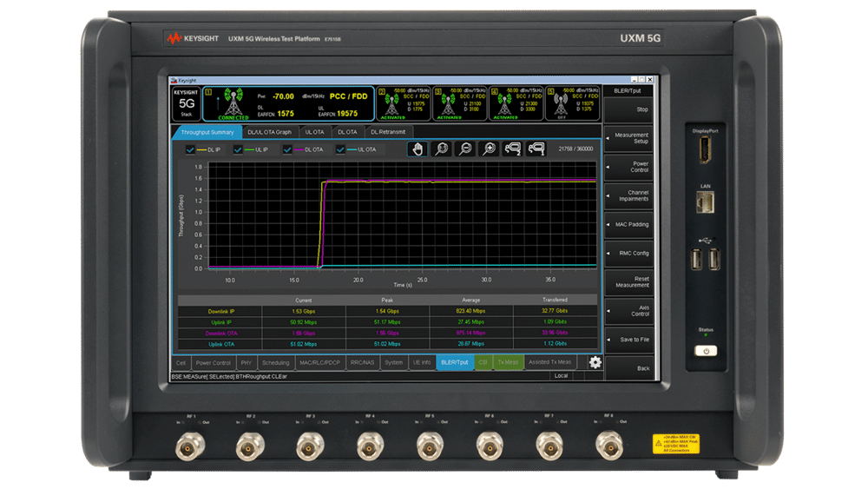Click the 1.53 Gbps current value

click(303, 311)
